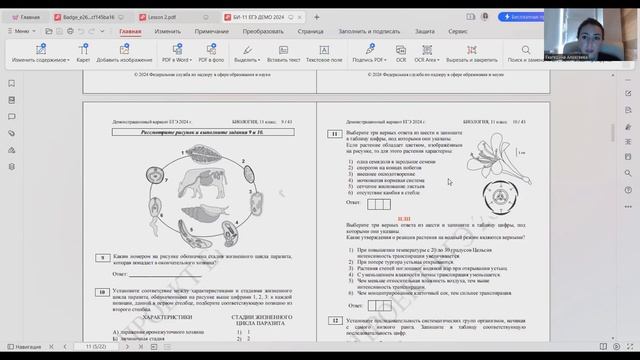This screenshot has width=640, height=360.
Task: Click the two-page reading view icon in status bar
Action: tap(603, 347)
